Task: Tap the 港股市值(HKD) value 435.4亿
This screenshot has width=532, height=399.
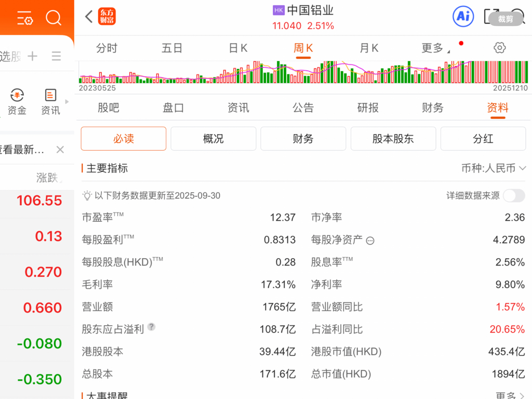Action: coord(507,352)
